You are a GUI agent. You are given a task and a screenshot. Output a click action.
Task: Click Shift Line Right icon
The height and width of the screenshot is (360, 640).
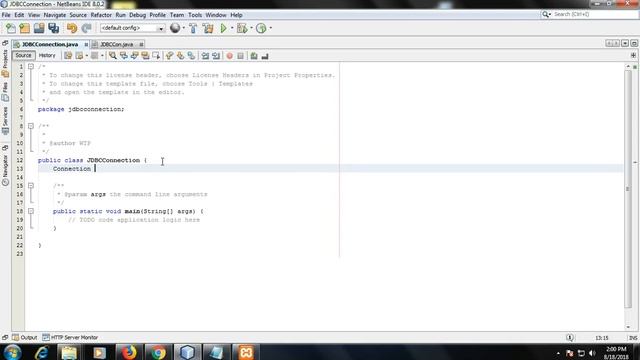(216, 56)
